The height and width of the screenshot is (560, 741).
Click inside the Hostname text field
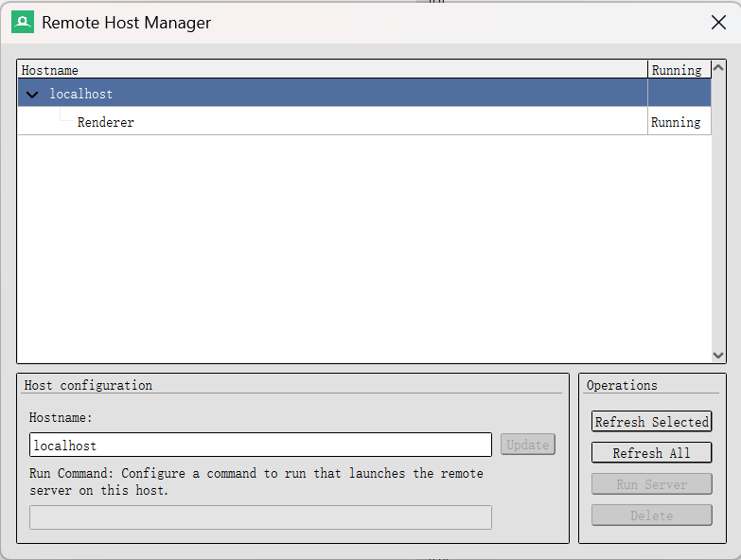click(260, 445)
